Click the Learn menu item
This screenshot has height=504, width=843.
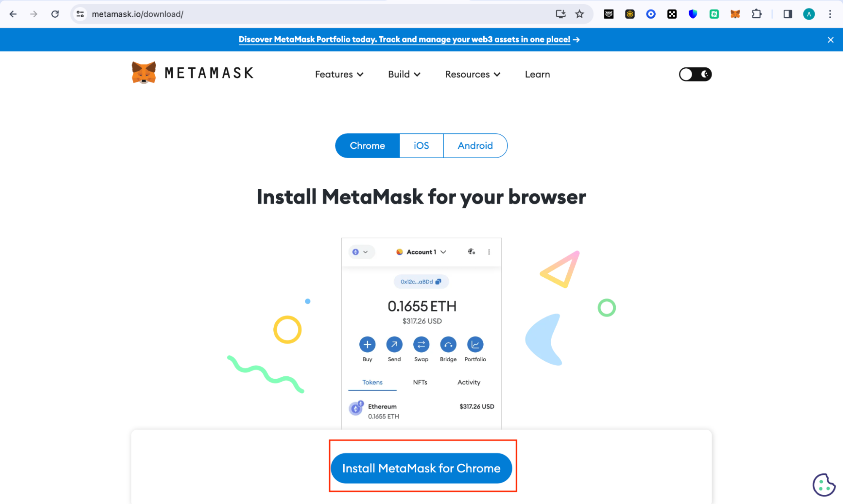(537, 74)
